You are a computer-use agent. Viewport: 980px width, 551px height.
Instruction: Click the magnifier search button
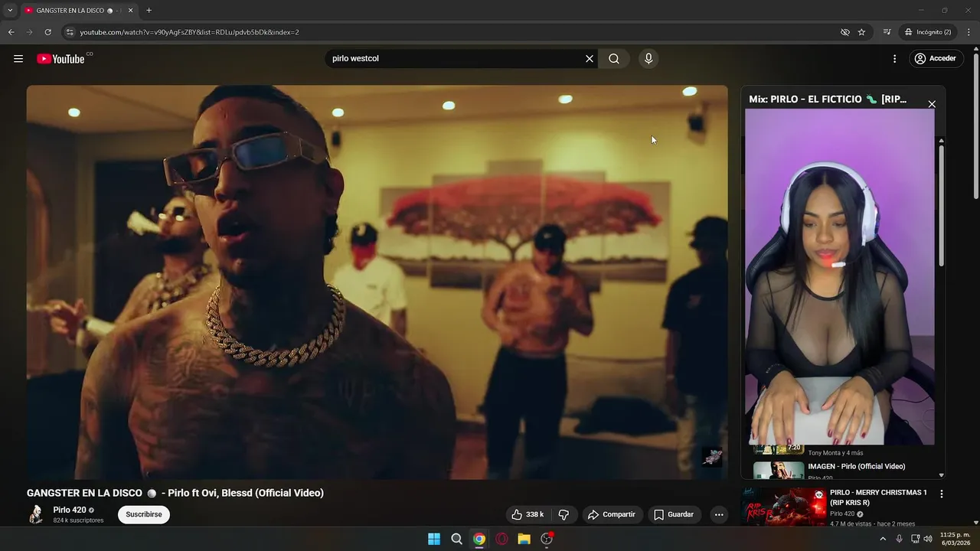(614, 59)
